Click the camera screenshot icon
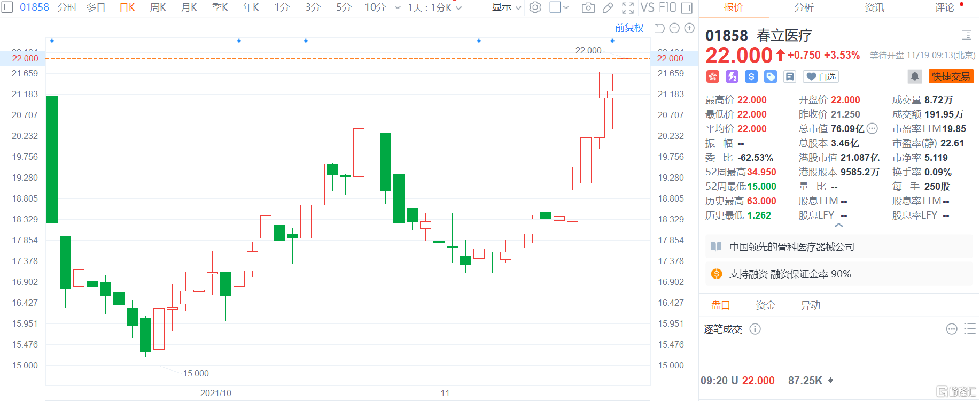The width and height of the screenshot is (980, 401). pos(588,7)
